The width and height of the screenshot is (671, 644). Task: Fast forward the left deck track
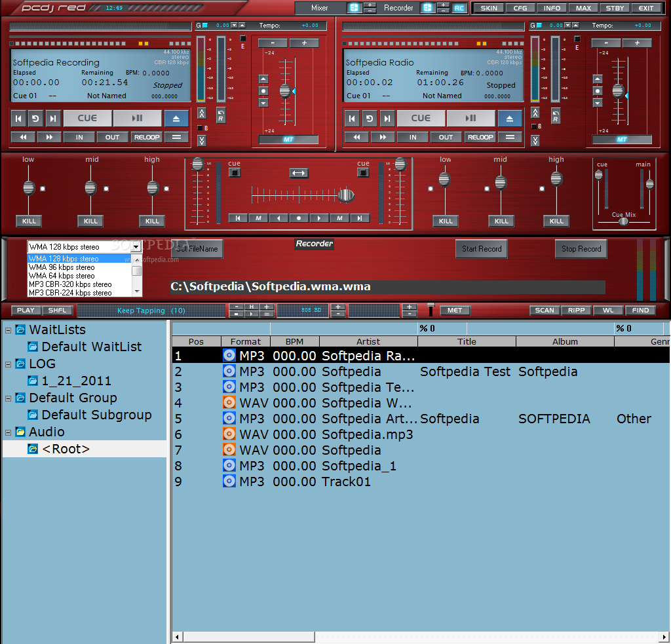click(x=49, y=138)
